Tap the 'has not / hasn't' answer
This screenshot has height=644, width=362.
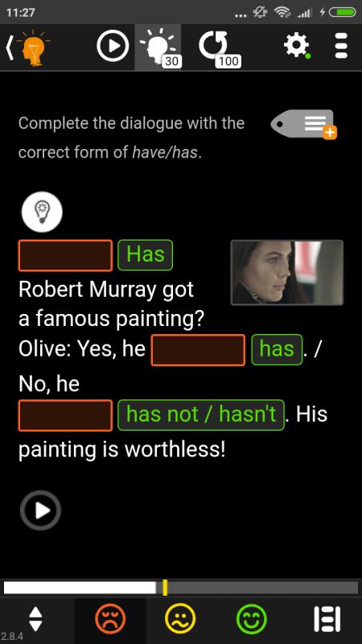(x=201, y=415)
